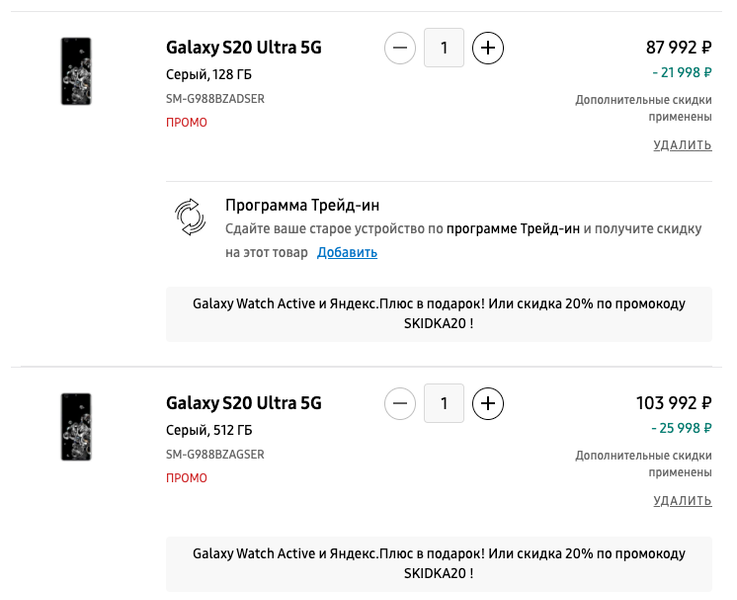The width and height of the screenshot is (737, 600).
Task: Decrease quantity of 512 ГБ Galaxy S20 Ultra
Action: coord(400,403)
